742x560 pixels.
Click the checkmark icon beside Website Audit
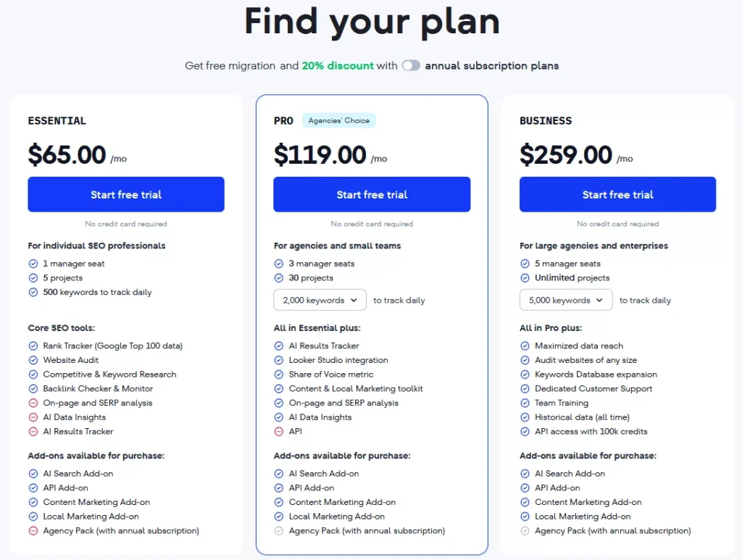point(33,360)
